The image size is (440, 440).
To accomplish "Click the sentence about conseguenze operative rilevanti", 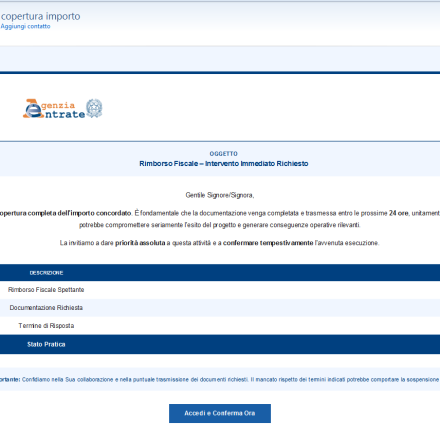I will (x=220, y=225).
